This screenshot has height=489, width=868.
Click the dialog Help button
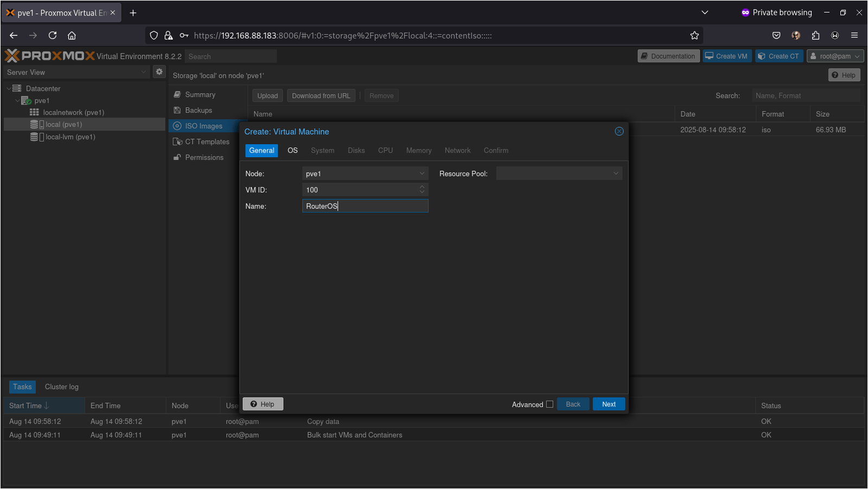click(x=263, y=404)
